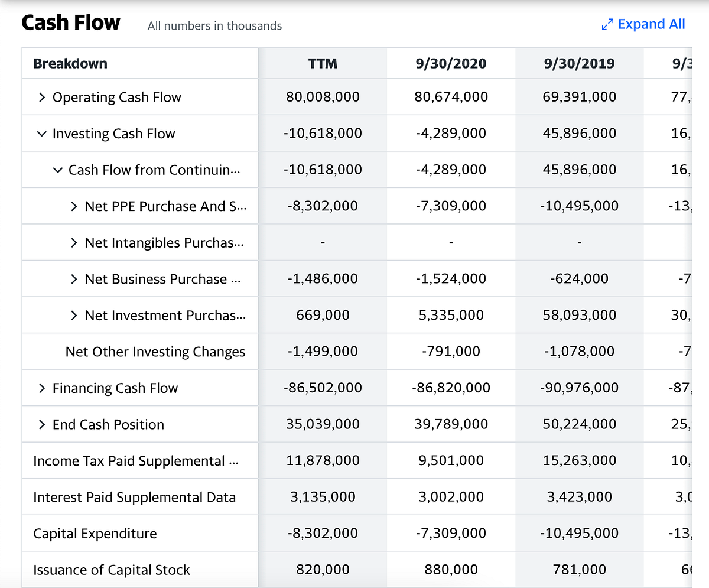Expand the Net Investment Purchase row
The height and width of the screenshot is (588, 709).
[73, 315]
